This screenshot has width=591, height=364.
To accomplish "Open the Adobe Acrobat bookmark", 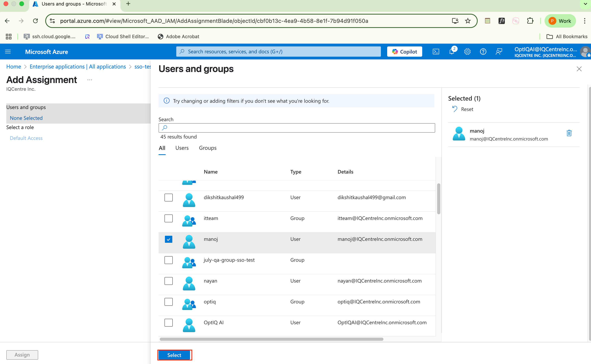I will coord(178,37).
